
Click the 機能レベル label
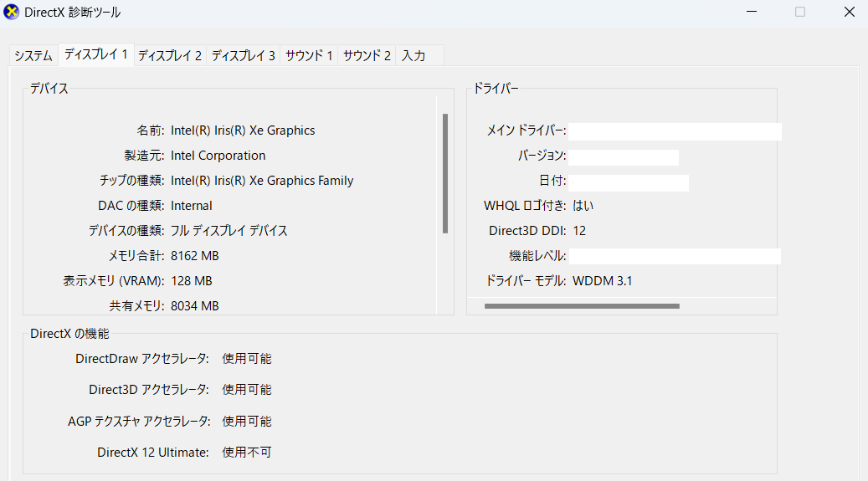[537, 256]
